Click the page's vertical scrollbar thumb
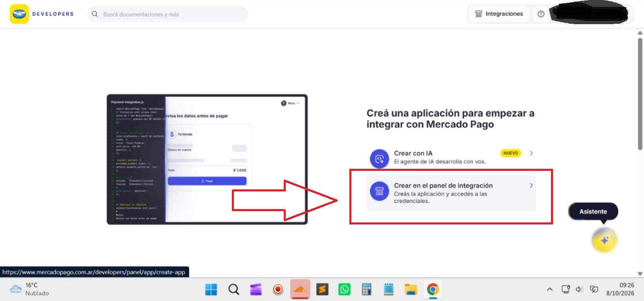Image resolution: width=644 pixels, height=301 pixels. 640,94
